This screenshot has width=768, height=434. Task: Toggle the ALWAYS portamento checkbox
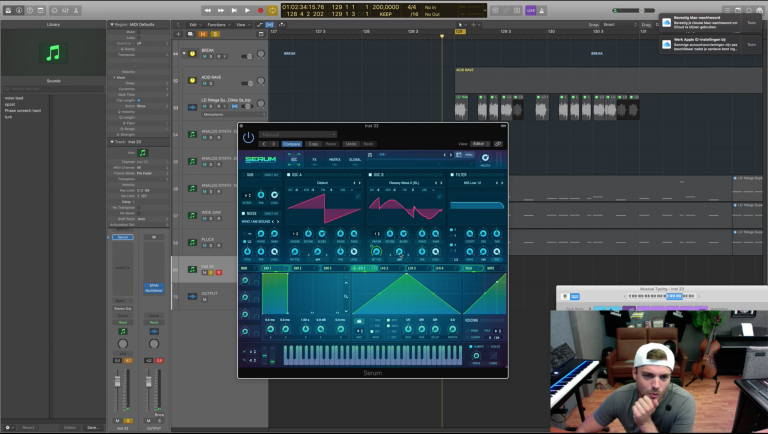point(471,346)
